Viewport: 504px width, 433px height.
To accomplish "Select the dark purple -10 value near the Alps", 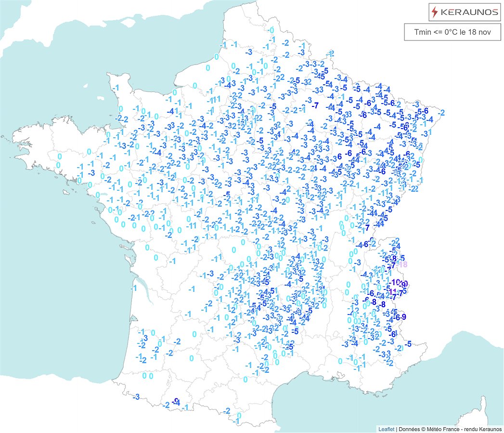I will tap(394, 282).
